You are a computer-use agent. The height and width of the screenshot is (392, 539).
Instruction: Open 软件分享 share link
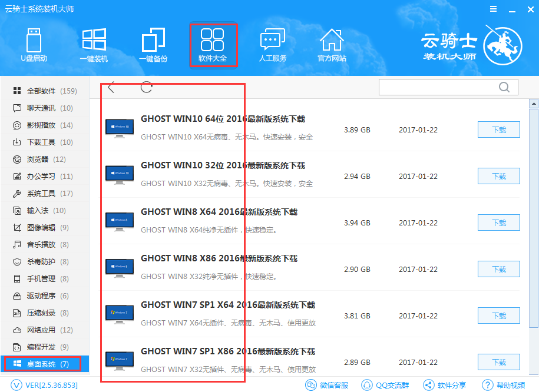coord(445,385)
